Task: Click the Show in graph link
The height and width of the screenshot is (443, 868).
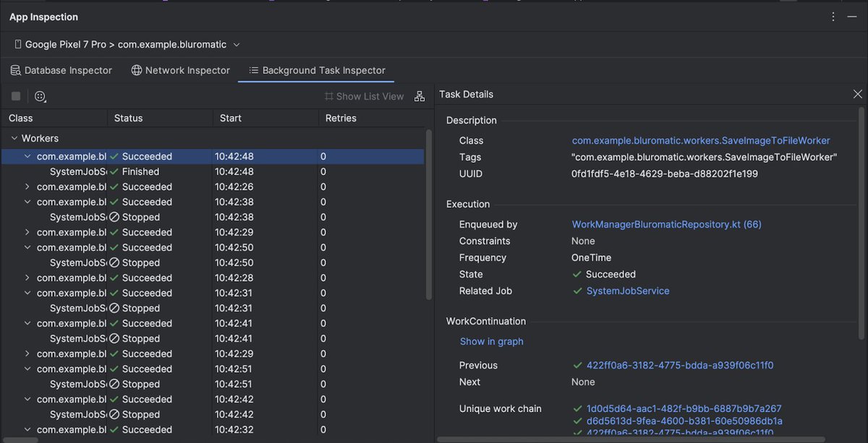Action: (x=492, y=341)
